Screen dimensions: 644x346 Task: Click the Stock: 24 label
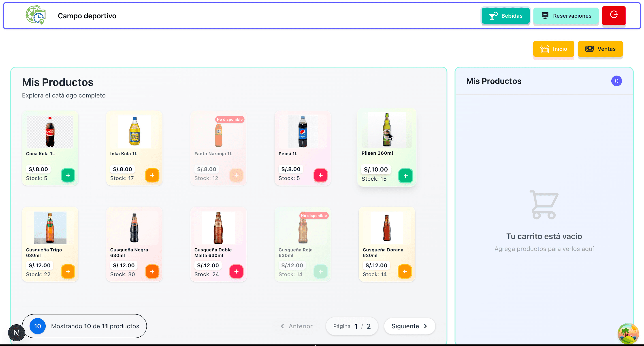click(207, 274)
